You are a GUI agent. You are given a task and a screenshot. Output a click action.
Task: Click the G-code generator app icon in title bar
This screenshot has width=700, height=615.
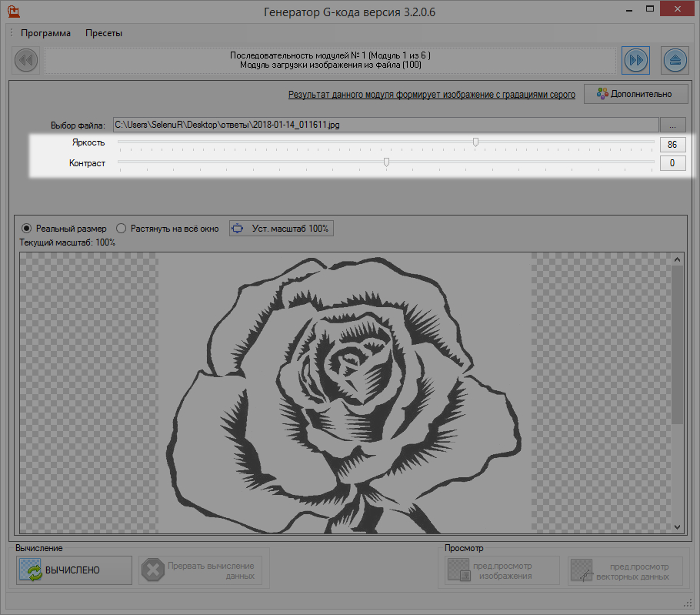coord(14,12)
